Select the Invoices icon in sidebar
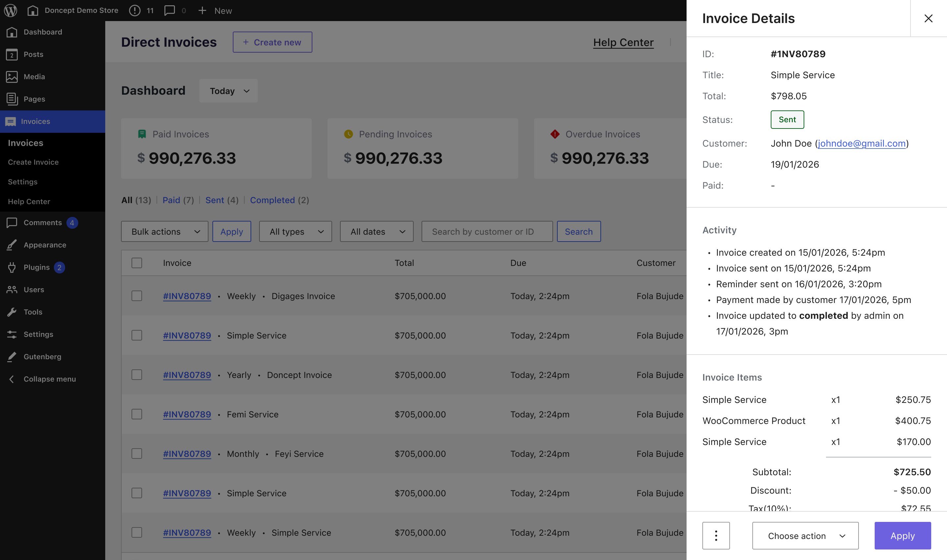 (11, 122)
